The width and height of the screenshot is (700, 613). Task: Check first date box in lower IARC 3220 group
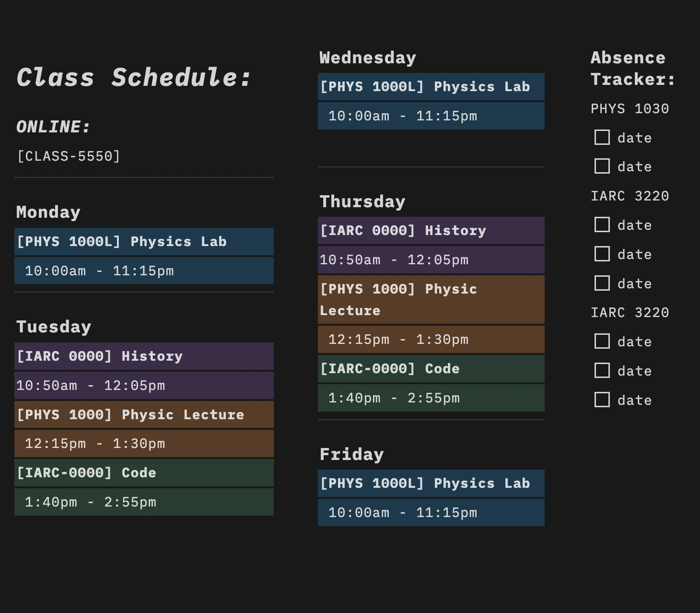[602, 341]
